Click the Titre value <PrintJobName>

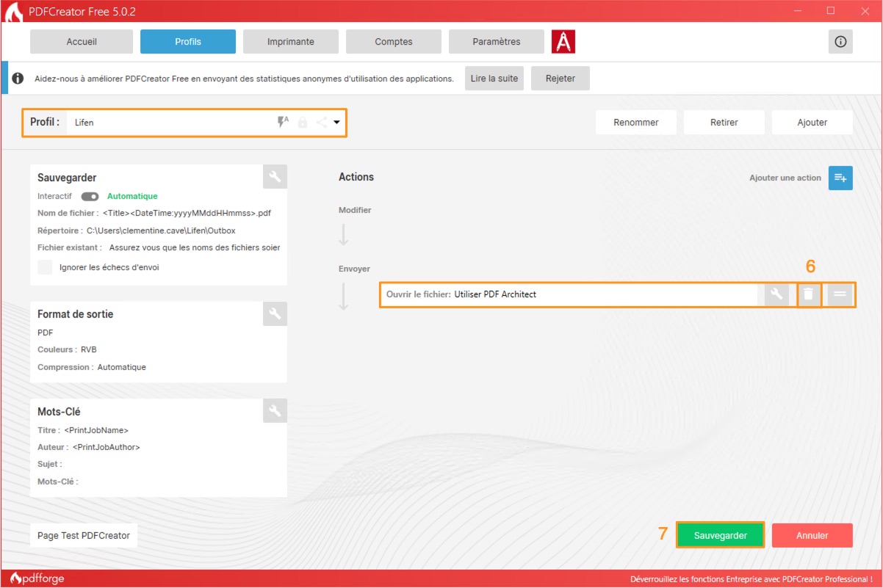tap(96, 430)
